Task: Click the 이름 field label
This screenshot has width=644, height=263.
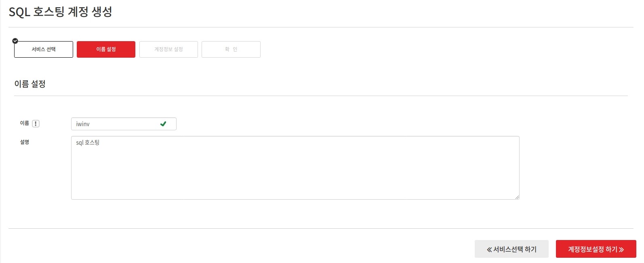Action: coord(25,123)
